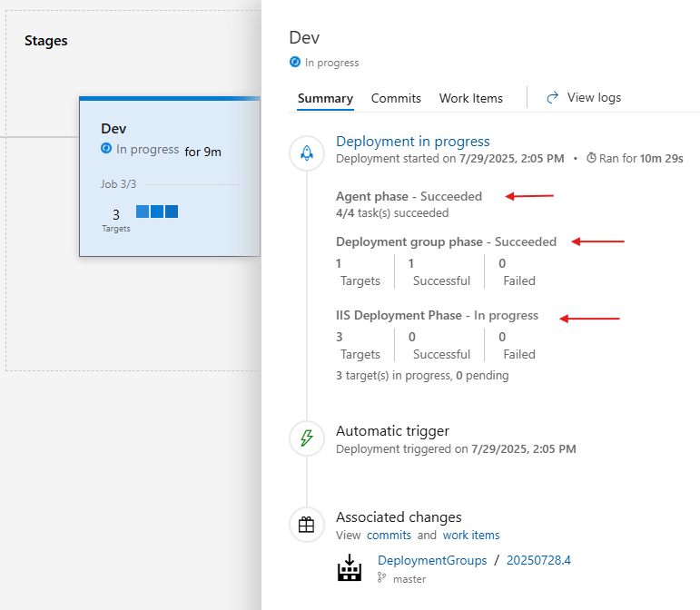
Task: Click the build artifact factory icon
Action: pos(350,567)
